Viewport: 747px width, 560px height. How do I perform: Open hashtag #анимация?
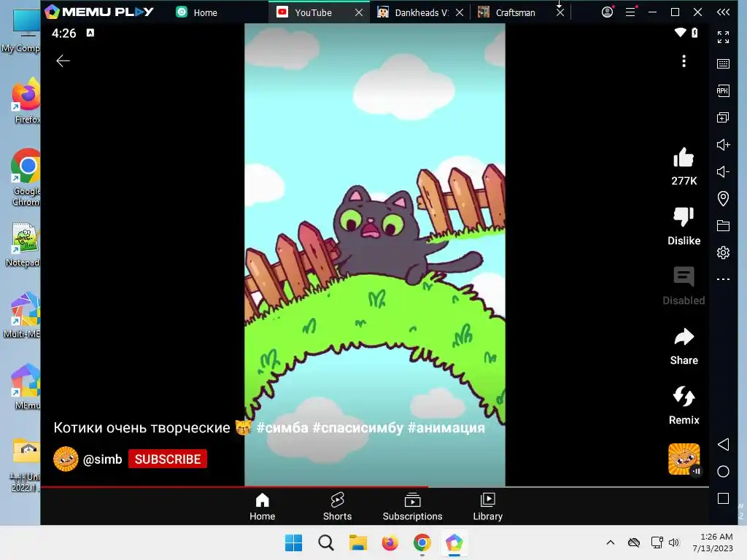pos(446,427)
